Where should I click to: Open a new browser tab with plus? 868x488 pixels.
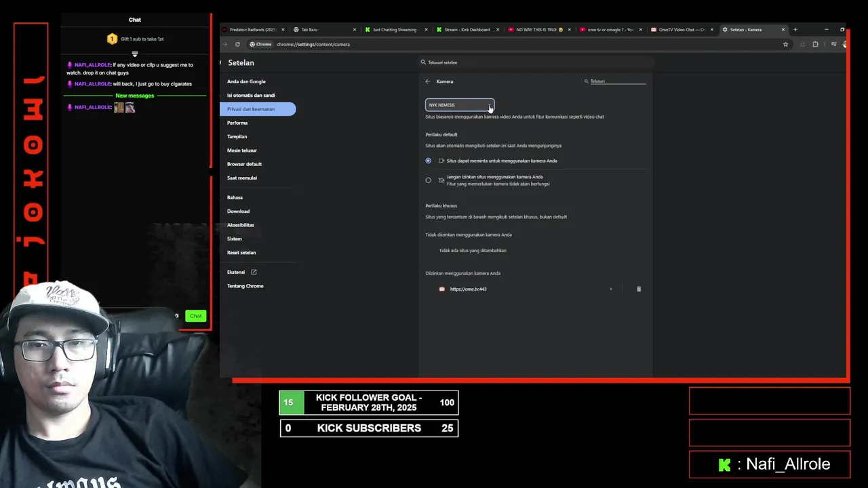pos(795,30)
